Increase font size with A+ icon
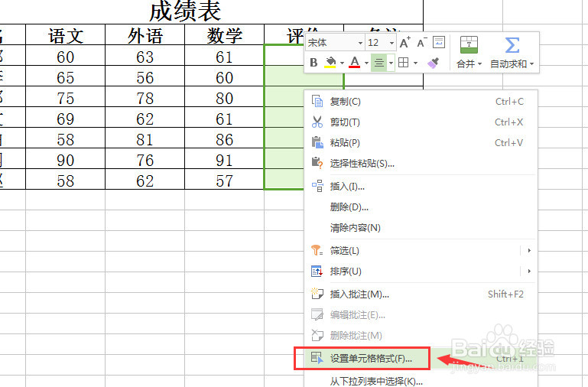Viewport: 588px width, 387px height. point(405,43)
